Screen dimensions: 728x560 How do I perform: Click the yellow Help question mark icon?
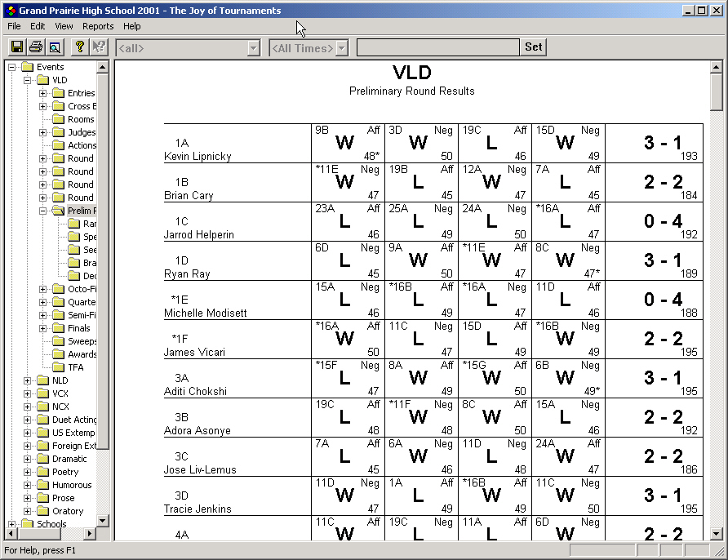(x=79, y=47)
